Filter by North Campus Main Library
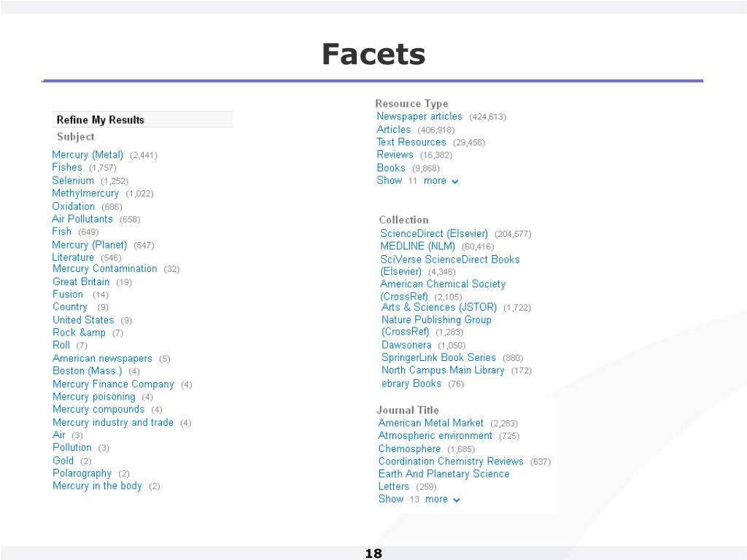The height and width of the screenshot is (560, 747). point(443,370)
